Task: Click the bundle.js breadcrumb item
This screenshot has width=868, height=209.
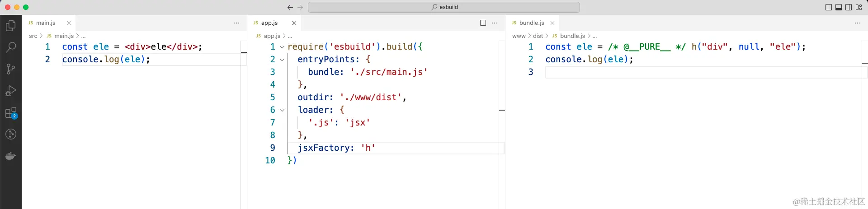Action: 572,36
